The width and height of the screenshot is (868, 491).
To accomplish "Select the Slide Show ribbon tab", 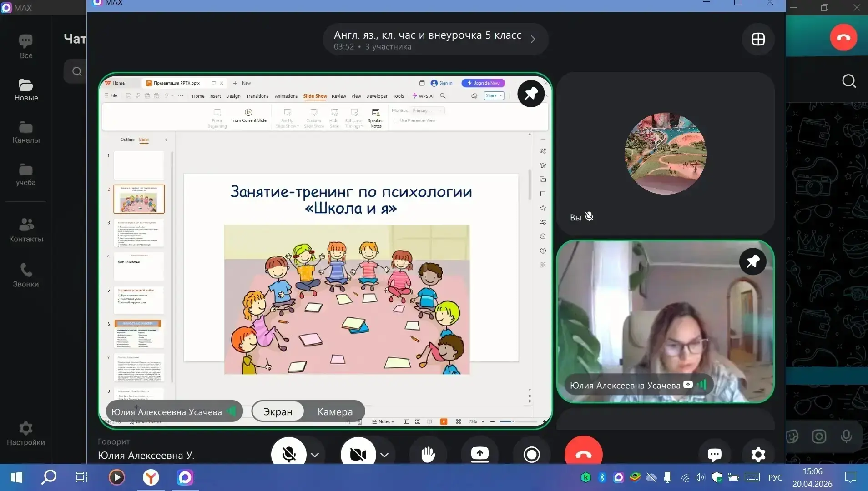I will click(315, 96).
